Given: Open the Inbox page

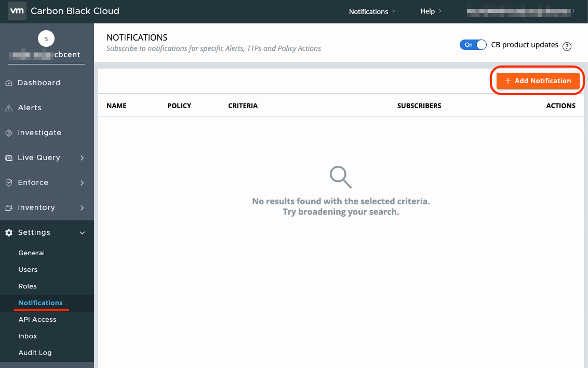Looking at the screenshot, I should click(28, 336).
